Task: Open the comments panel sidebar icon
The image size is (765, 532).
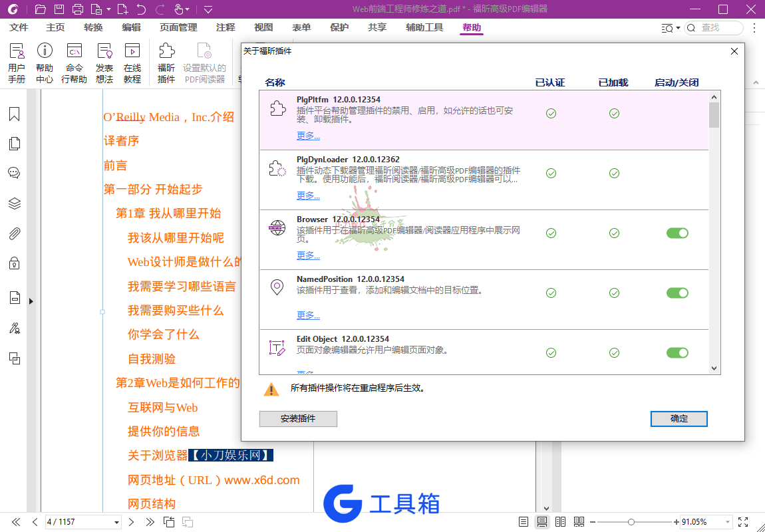Action: point(14,173)
